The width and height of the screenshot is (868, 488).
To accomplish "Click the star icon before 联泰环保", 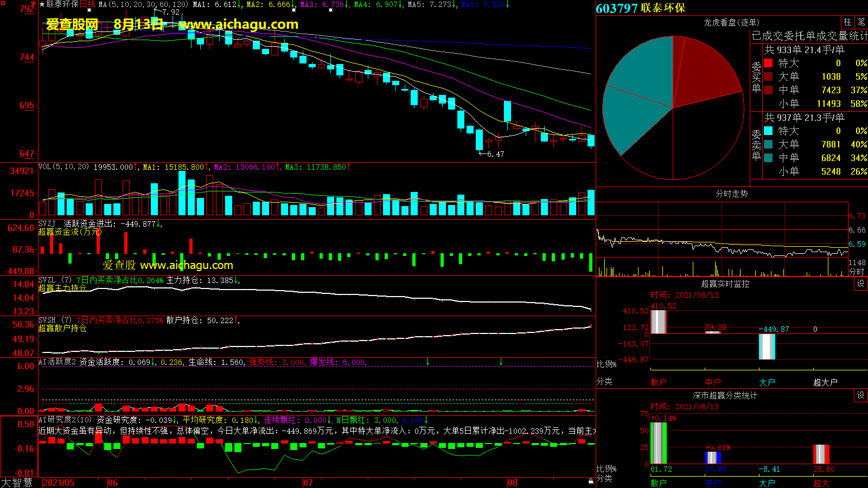I will (42, 4).
